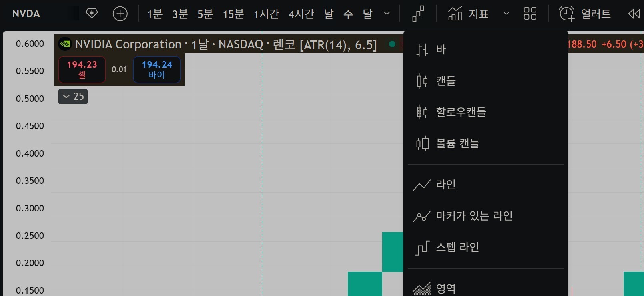Pick 스텝 라인 chart style
This screenshot has height=296, width=644.
click(486, 247)
